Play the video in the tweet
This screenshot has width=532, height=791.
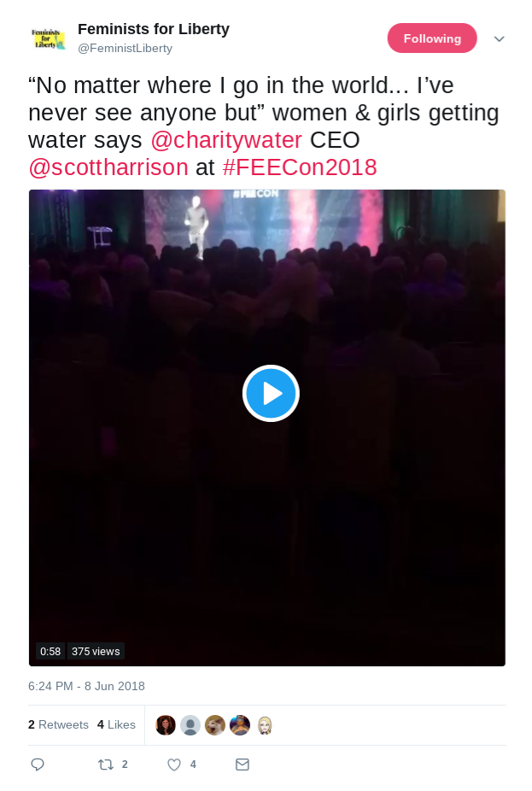(271, 394)
